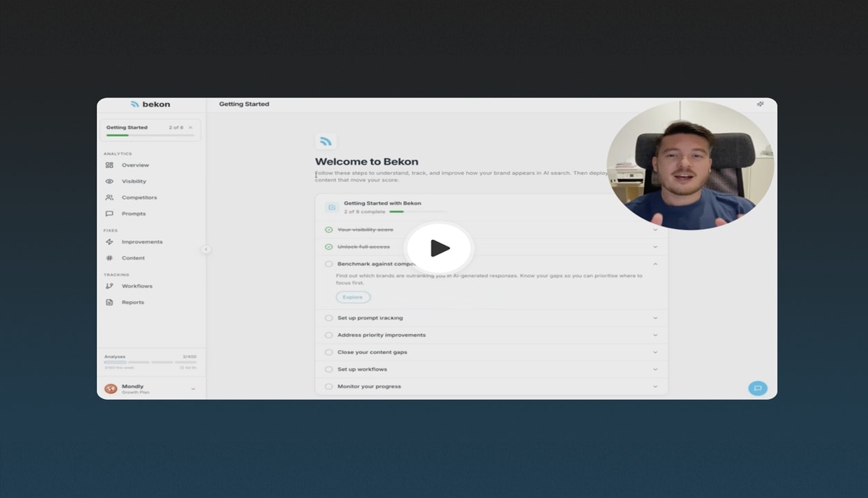Open the Prompts chat icon
The width and height of the screenshot is (868, 498).
[x=109, y=214]
